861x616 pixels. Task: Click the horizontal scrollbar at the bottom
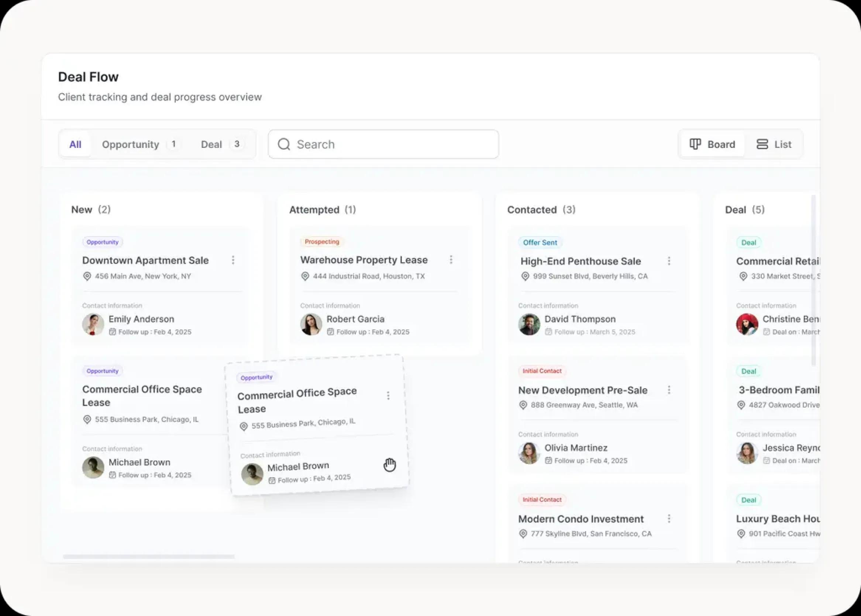[148, 557]
